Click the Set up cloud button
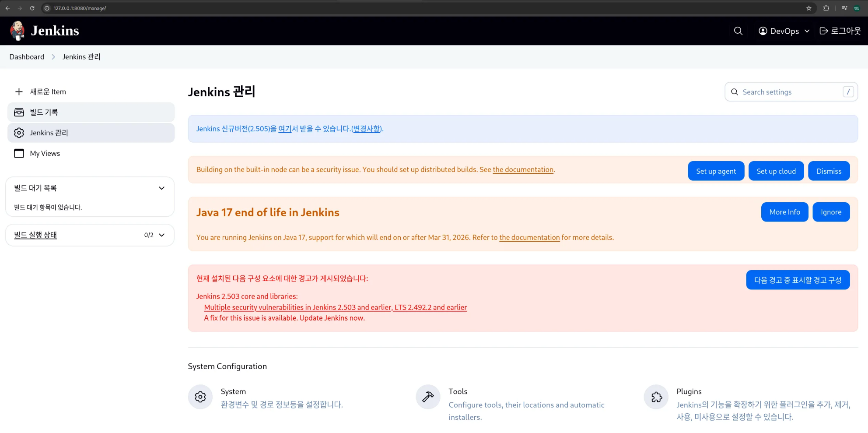 (776, 171)
